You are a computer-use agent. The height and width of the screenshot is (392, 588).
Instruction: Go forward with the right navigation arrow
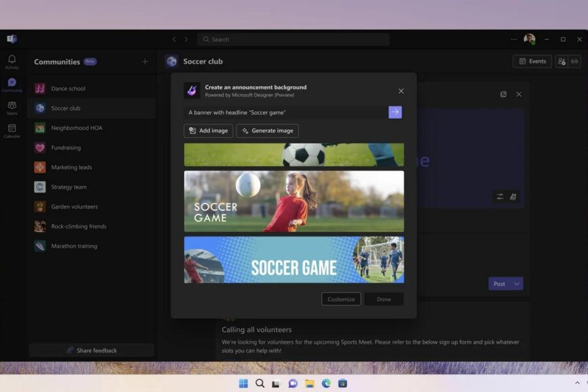click(x=186, y=39)
